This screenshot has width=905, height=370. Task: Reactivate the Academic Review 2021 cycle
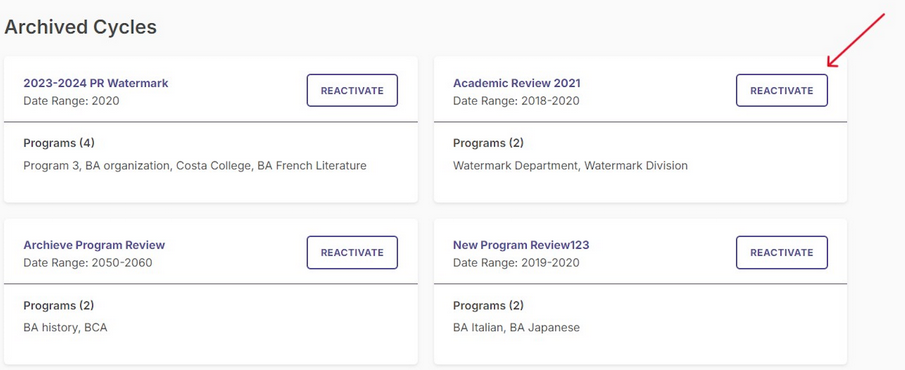click(x=781, y=91)
